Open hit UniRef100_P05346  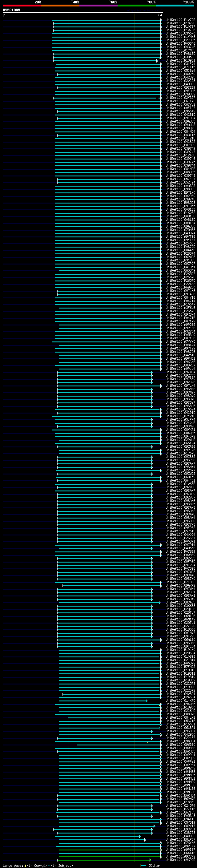180,43
